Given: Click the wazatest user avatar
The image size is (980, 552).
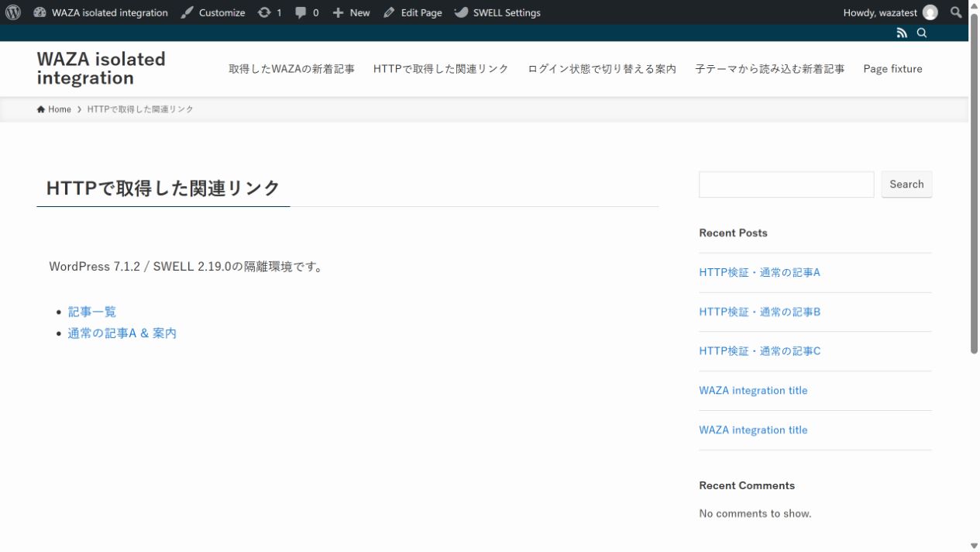Looking at the screenshot, I should 930,12.
